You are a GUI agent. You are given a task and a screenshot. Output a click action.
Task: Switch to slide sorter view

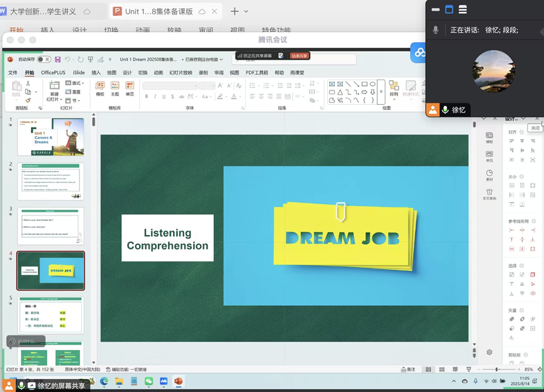click(x=440, y=369)
